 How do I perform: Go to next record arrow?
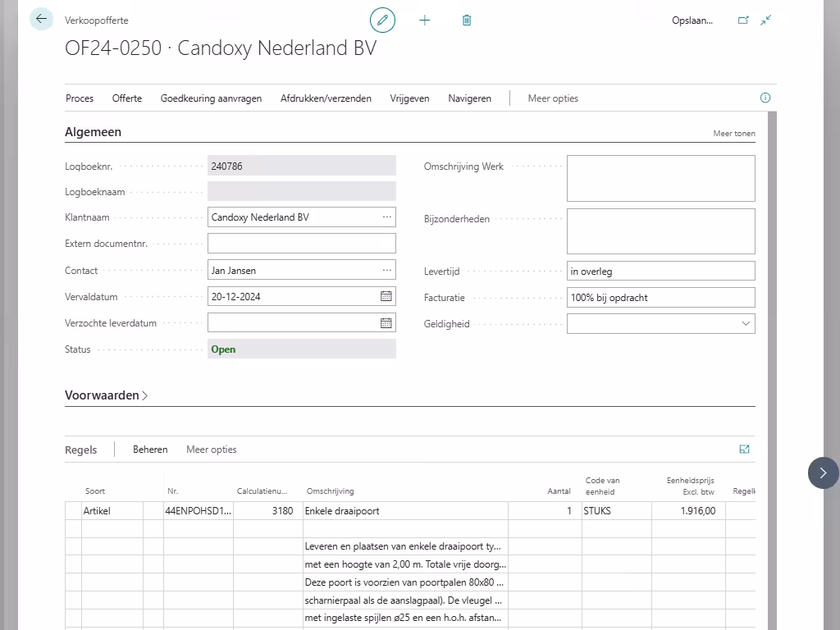pos(823,472)
